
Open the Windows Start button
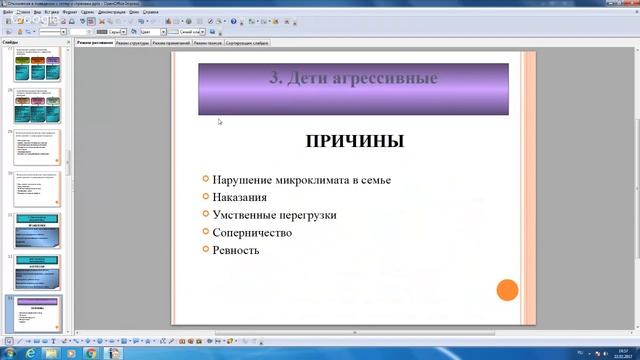coord(9,353)
